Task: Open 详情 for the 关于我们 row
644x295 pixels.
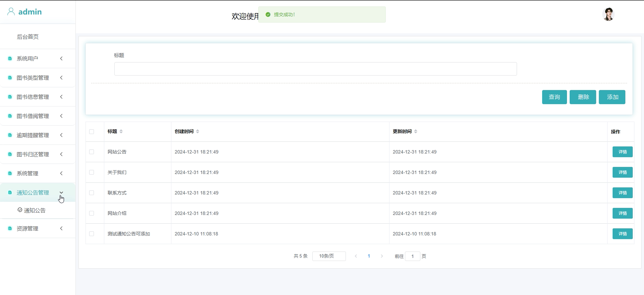Action: pos(622,172)
